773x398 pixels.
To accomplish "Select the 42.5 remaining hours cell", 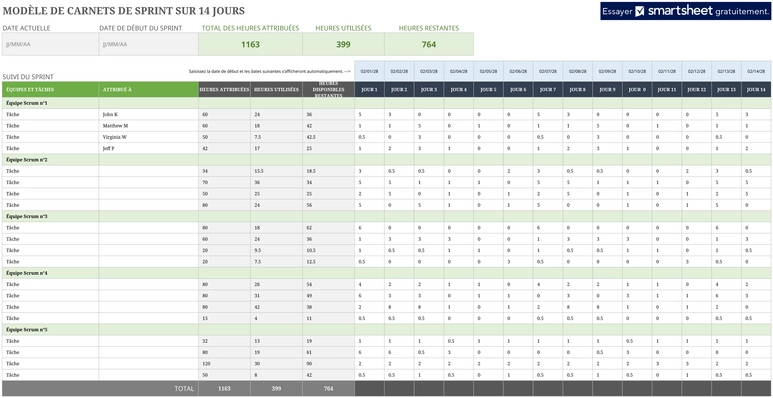I will [328, 137].
